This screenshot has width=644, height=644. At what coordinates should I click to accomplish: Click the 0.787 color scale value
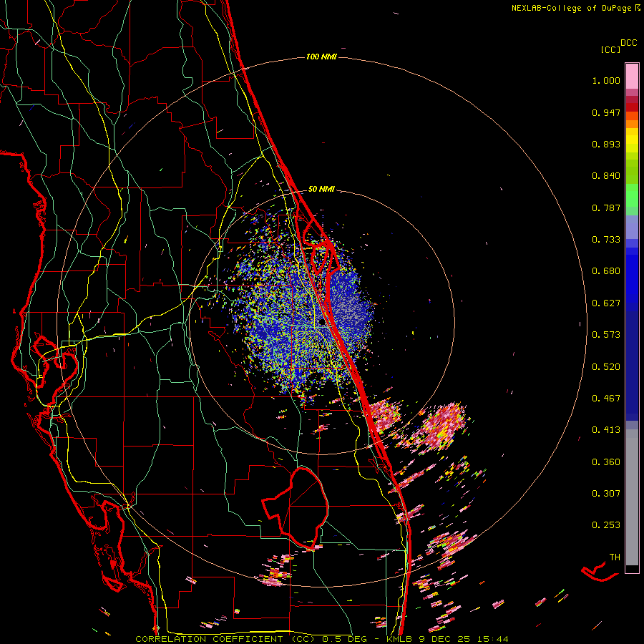pyautogui.click(x=606, y=208)
